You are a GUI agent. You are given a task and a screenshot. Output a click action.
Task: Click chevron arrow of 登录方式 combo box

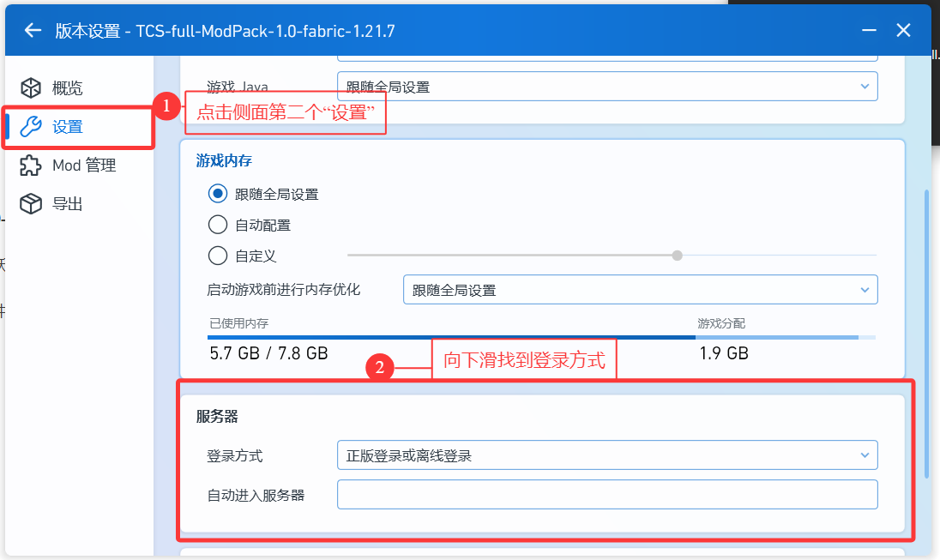[x=865, y=455]
